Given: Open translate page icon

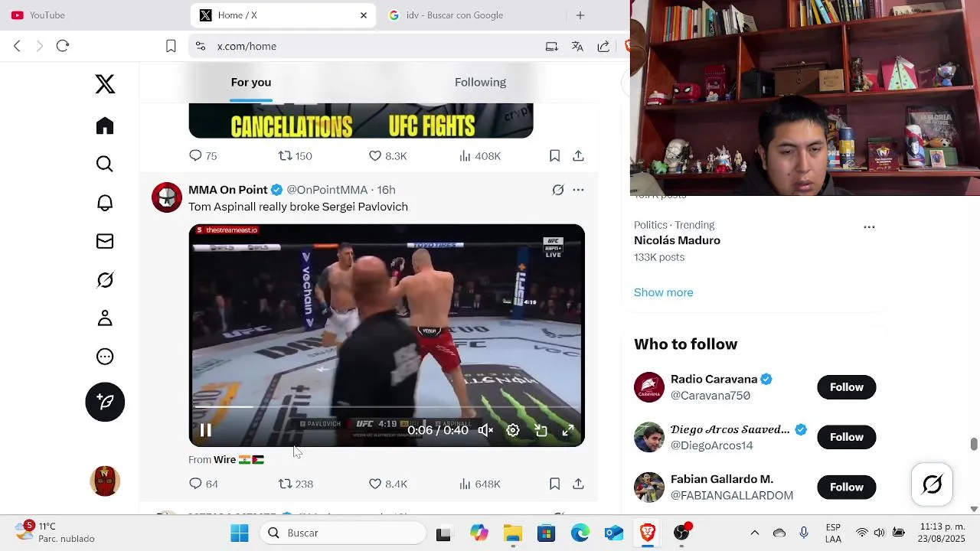Looking at the screenshot, I should pyautogui.click(x=577, y=46).
